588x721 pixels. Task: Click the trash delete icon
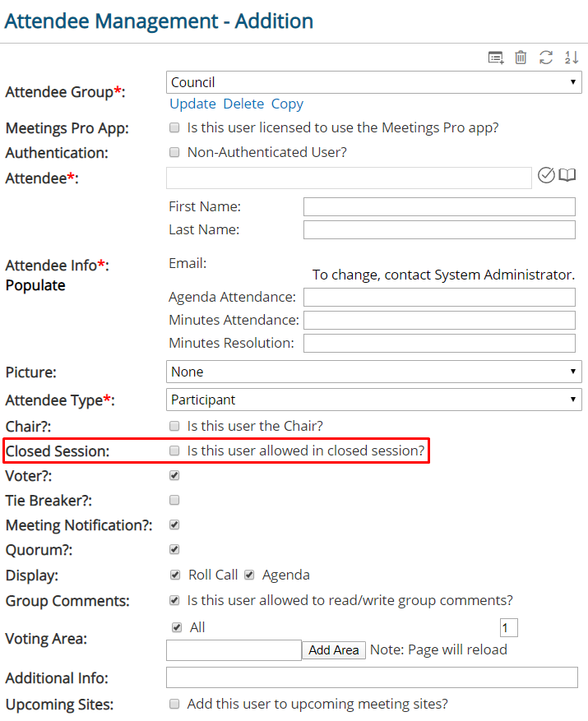click(x=521, y=58)
